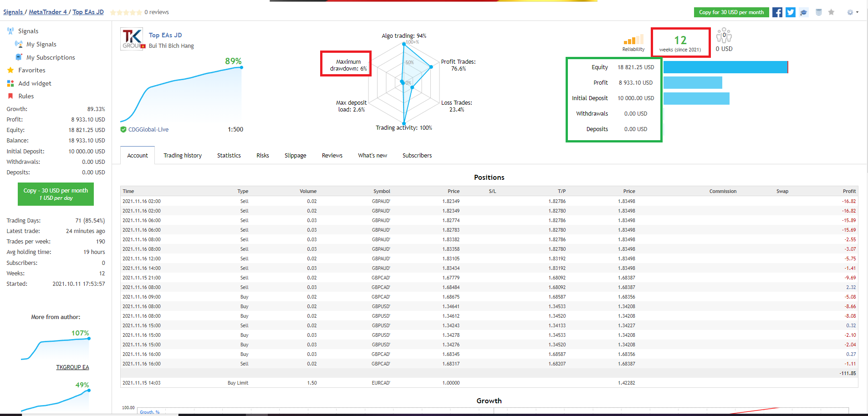868x416 pixels.
Task: Click the subscribers people icon
Action: [724, 36]
